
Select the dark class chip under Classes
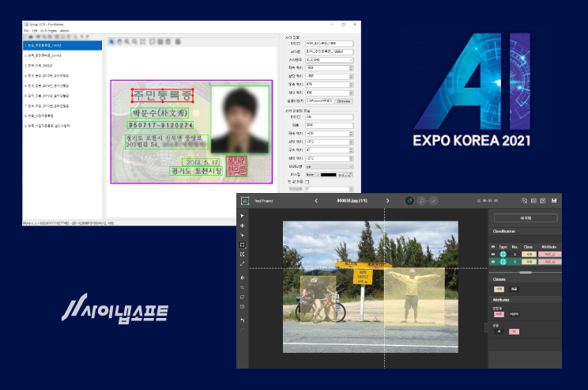click(x=514, y=289)
